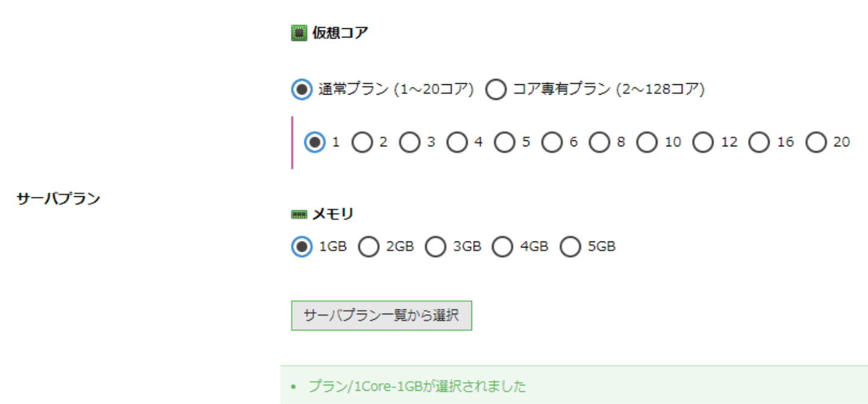Select 2GB memory

pos(369,247)
